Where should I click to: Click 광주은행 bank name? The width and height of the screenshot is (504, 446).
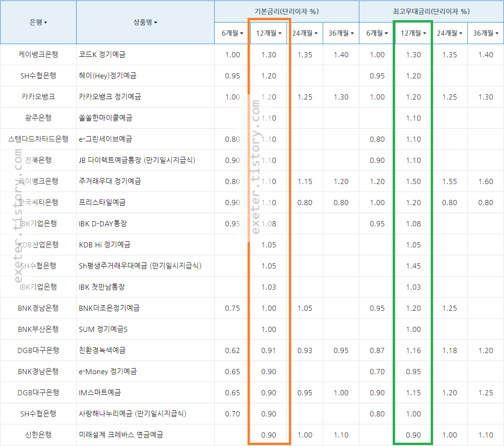click(38, 118)
